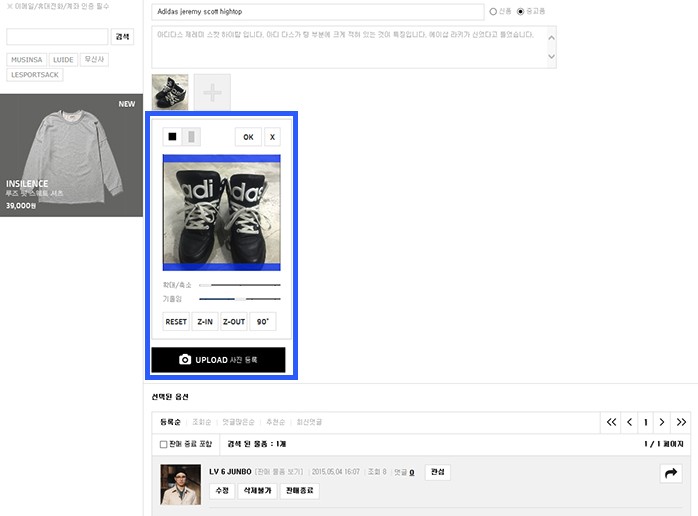The height and width of the screenshot is (516, 698).
Task: Click the sidebar search input field
Action: pos(57,37)
